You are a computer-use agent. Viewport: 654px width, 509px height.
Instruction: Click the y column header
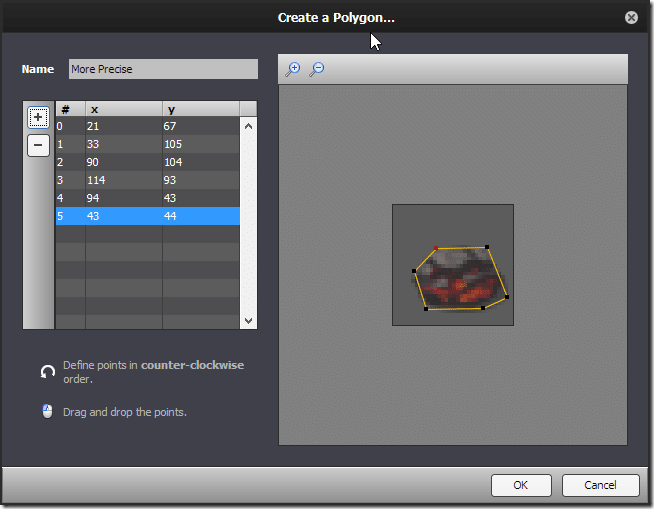click(x=201, y=109)
